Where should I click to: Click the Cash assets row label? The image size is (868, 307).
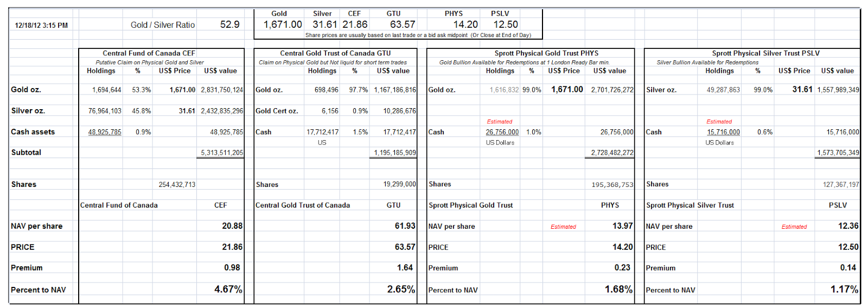pos(33,132)
